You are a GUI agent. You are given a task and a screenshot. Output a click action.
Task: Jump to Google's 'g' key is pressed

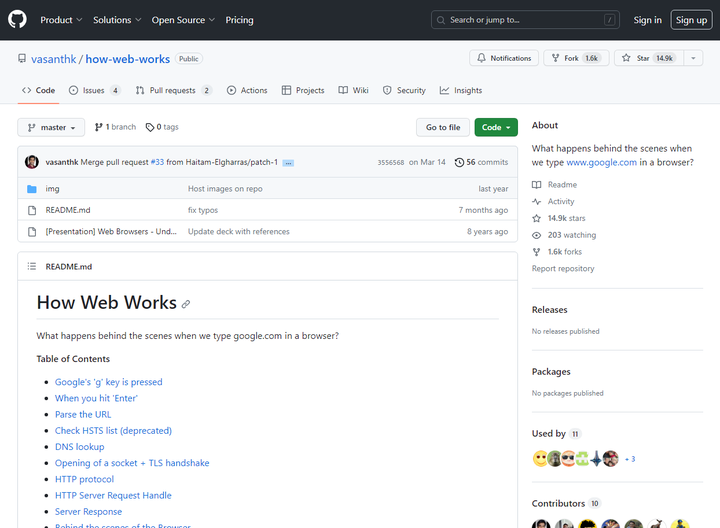click(x=108, y=382)
